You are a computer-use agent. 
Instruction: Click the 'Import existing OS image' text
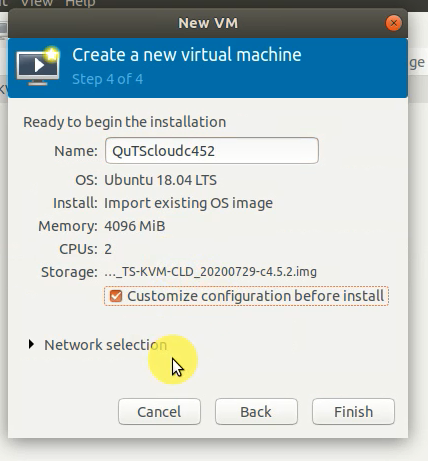click(188, 203)
